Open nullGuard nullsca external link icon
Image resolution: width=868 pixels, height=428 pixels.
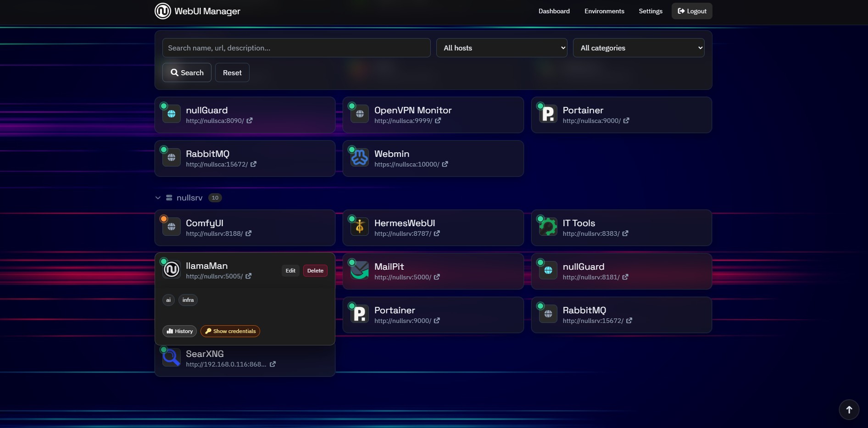(250, 121)
